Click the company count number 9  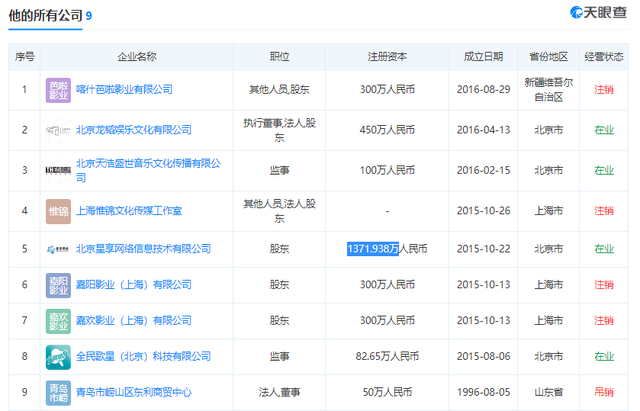[x=89, y=16]
